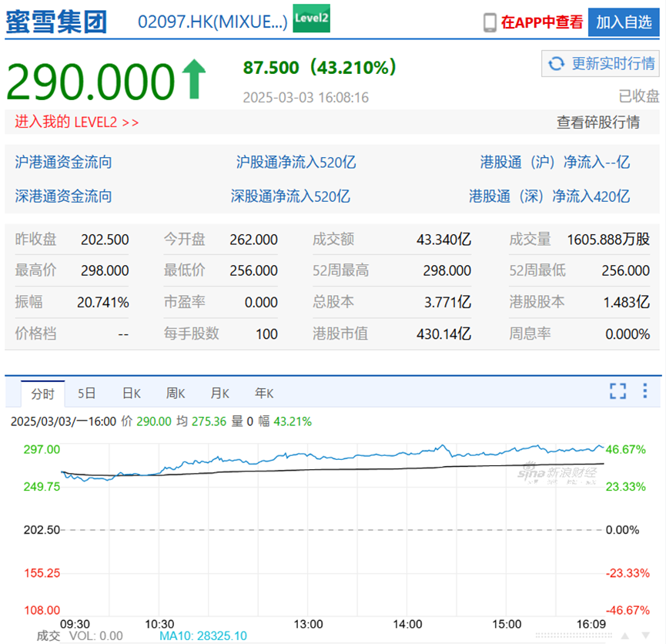Select the 分时 chart tab

tap(43, 394)
